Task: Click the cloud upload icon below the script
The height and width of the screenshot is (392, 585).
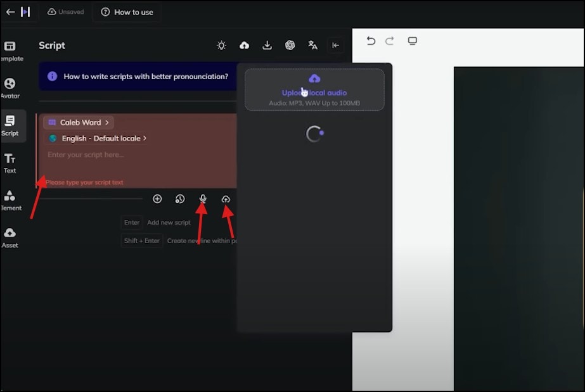Action: point(226,198)
